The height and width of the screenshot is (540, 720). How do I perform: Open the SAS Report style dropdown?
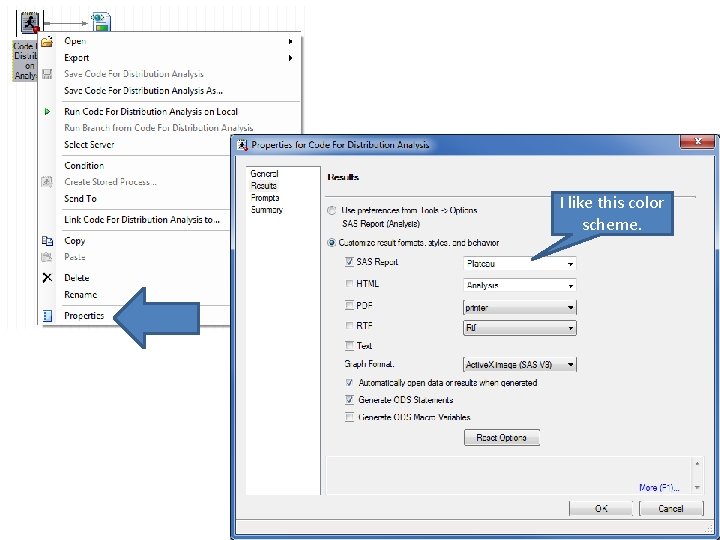coord(520,264)
